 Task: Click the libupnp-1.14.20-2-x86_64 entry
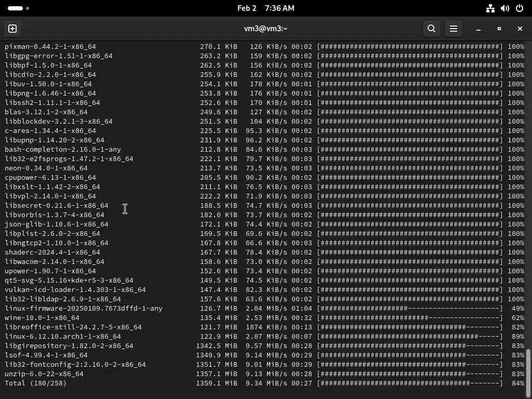(54, 140)
